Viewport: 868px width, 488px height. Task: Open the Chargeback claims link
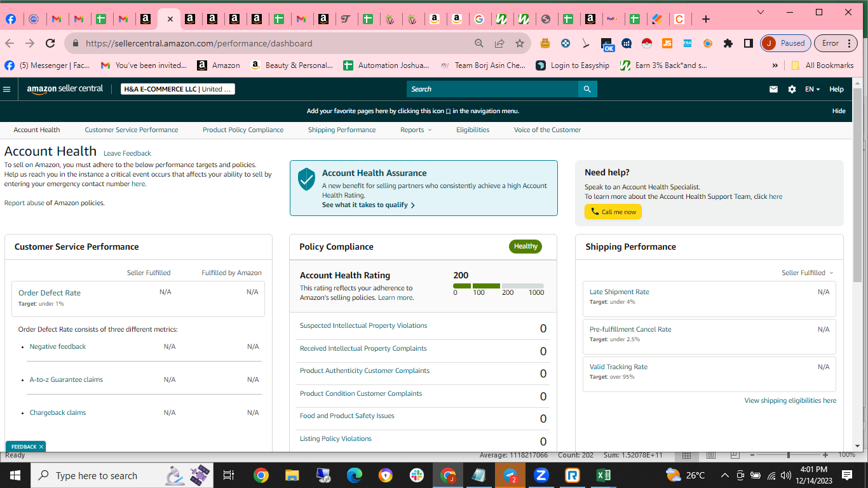(x=58, y=412)
